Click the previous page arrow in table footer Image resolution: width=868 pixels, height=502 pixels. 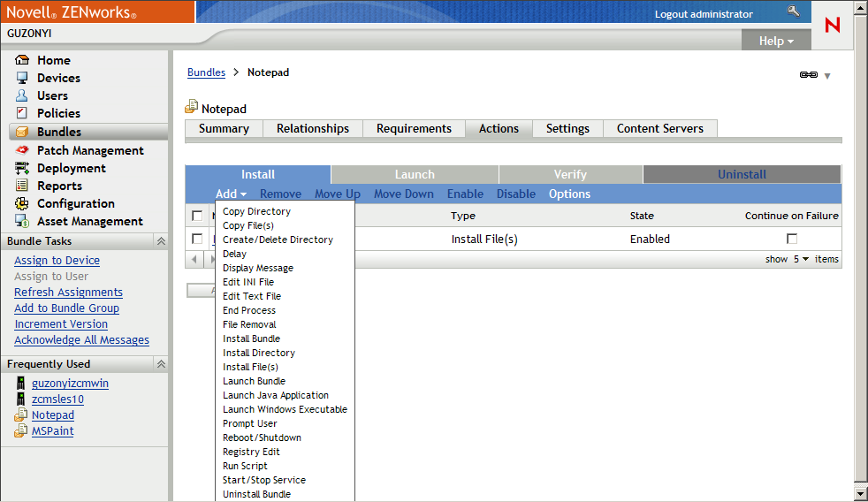point(194,259)
